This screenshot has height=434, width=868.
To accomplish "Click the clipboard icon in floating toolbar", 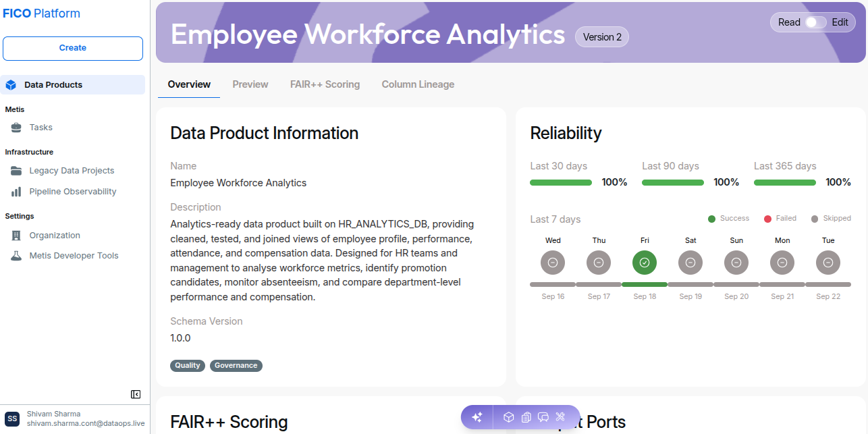I will [x=526, y=417].
